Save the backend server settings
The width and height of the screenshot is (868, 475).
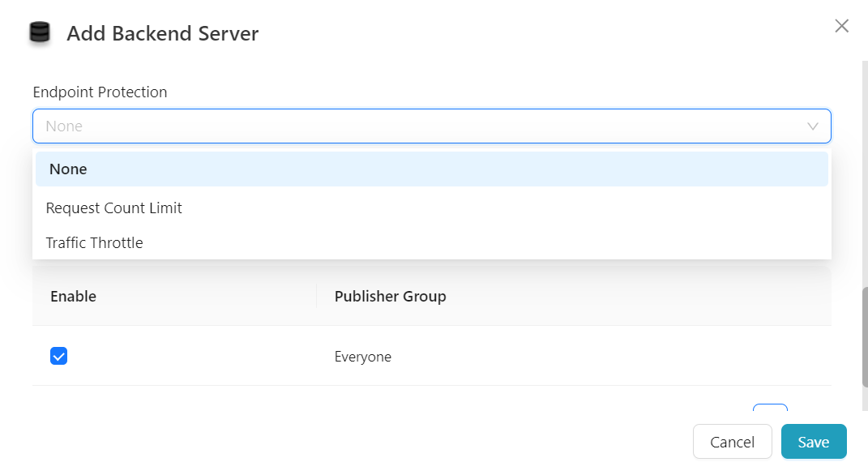[x=813, y=442]
